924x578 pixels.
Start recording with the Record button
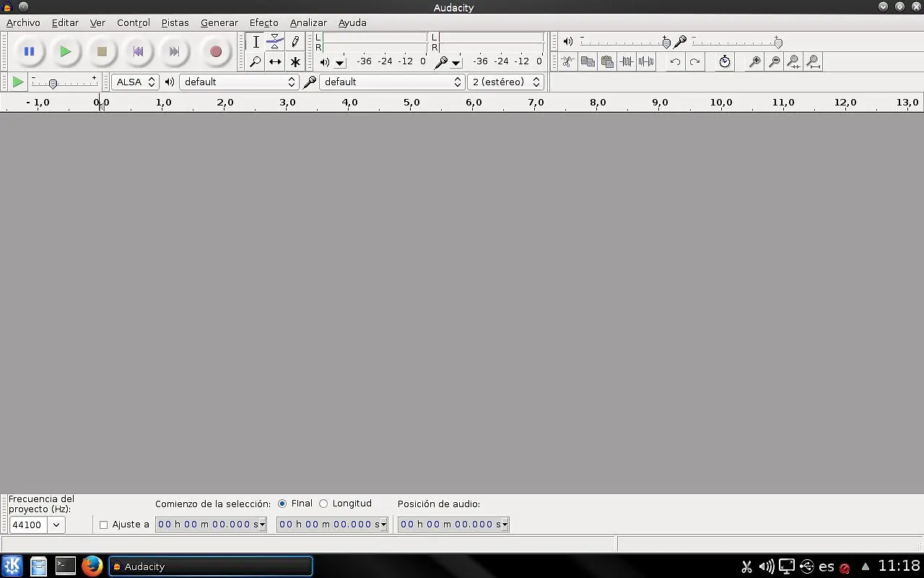[215, 51]
